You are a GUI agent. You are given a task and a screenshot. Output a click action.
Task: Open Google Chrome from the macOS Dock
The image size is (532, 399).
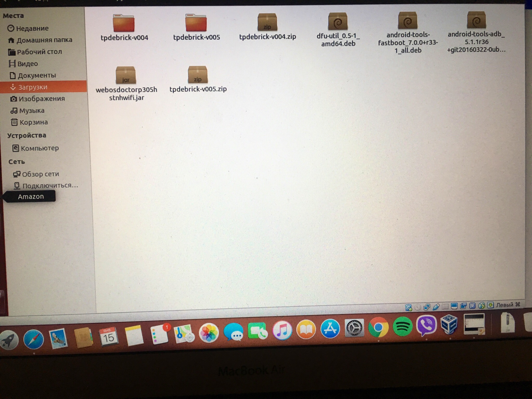click(378, 328)
